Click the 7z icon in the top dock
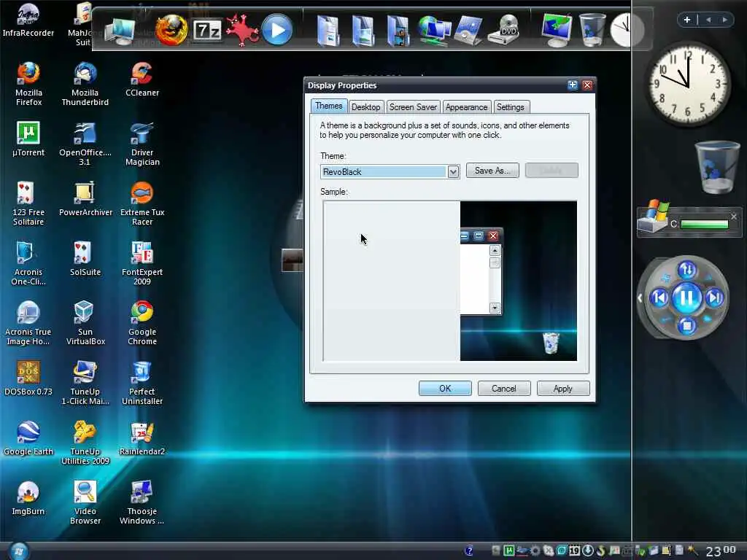The width and height of the screenshot is (747, 560). (x=207, y=31)
